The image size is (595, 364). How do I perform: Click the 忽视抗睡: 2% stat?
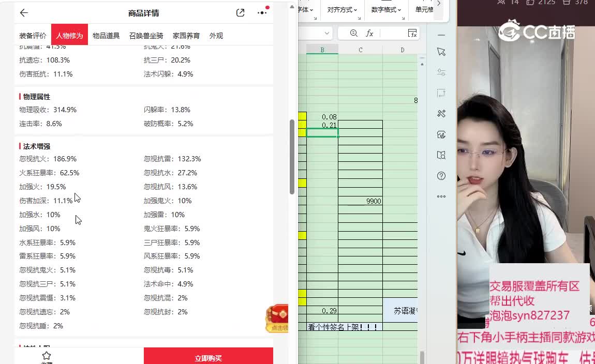point(41,326)
